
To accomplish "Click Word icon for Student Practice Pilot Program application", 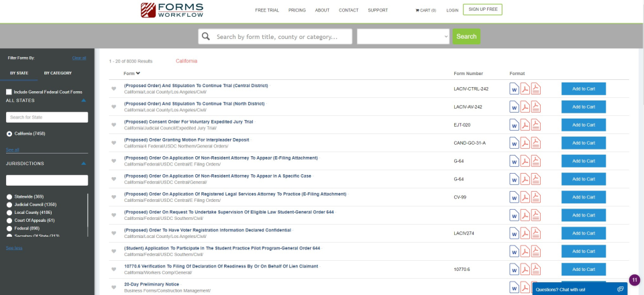I will tap(515, 251).
